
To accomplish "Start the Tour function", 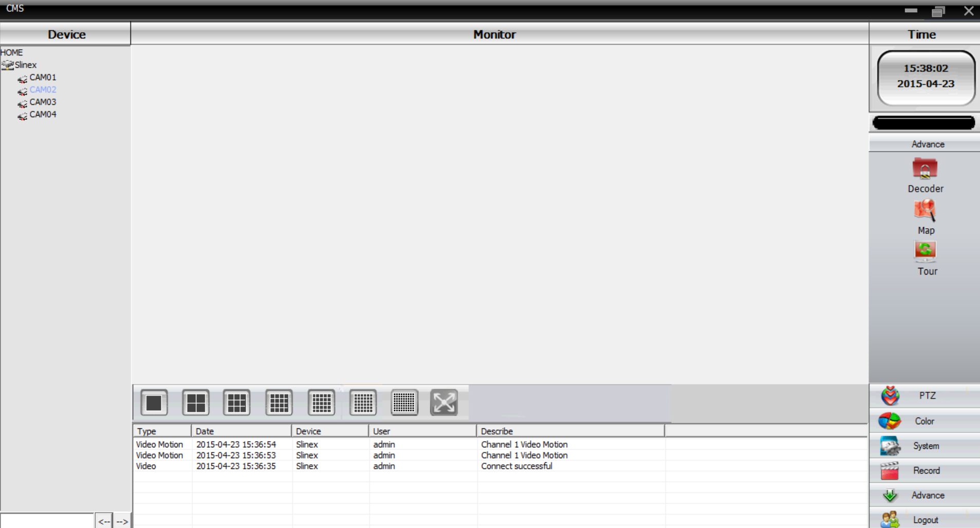I will tap(926, 259).
